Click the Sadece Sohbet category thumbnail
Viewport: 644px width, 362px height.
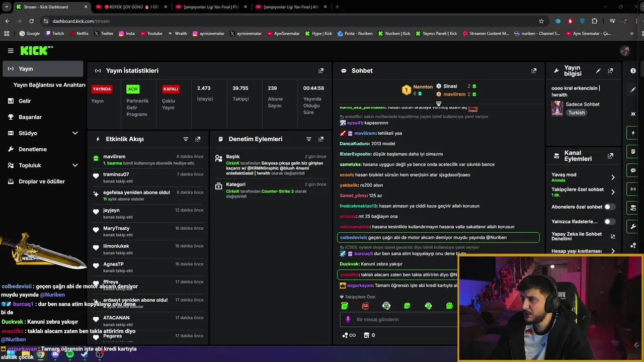coord(557,108)
